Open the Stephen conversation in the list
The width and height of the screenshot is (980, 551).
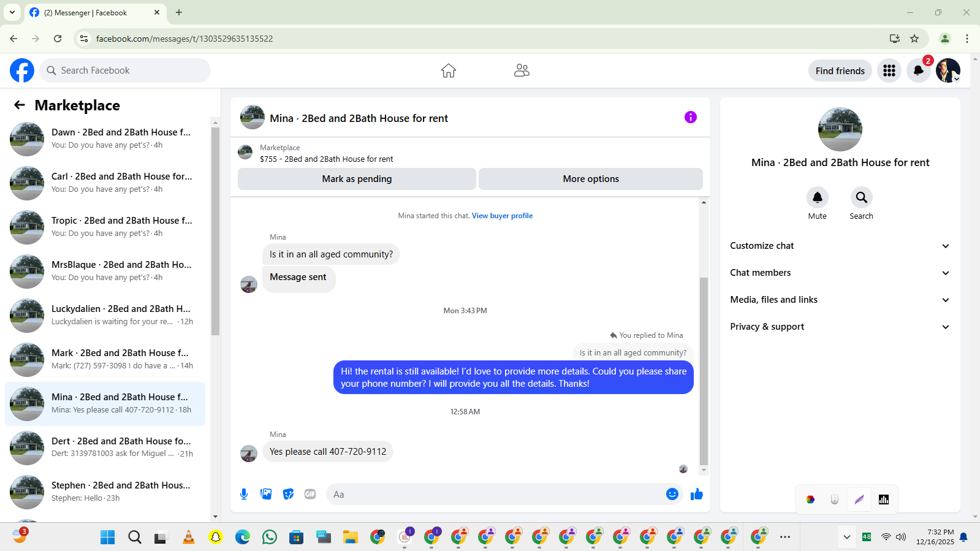[105, 492]
